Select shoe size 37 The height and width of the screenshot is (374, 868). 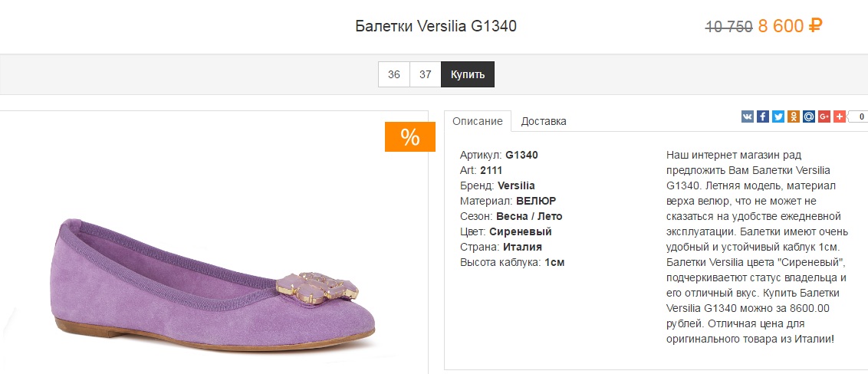pos(426,75)
